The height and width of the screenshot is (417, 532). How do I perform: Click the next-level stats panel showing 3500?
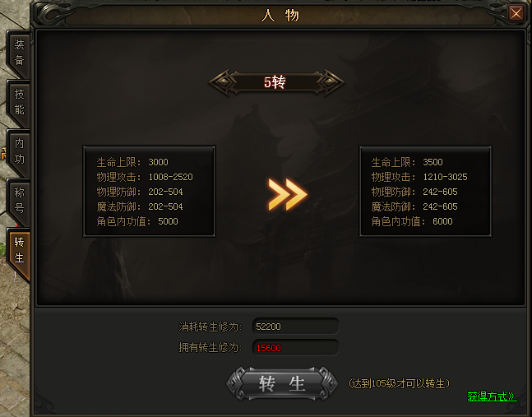[425, 192]
